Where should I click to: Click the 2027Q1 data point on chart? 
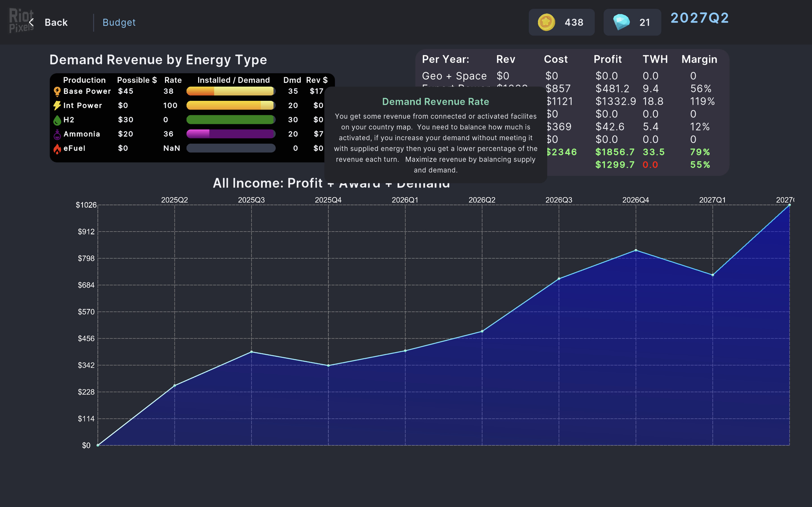(712, 275)
